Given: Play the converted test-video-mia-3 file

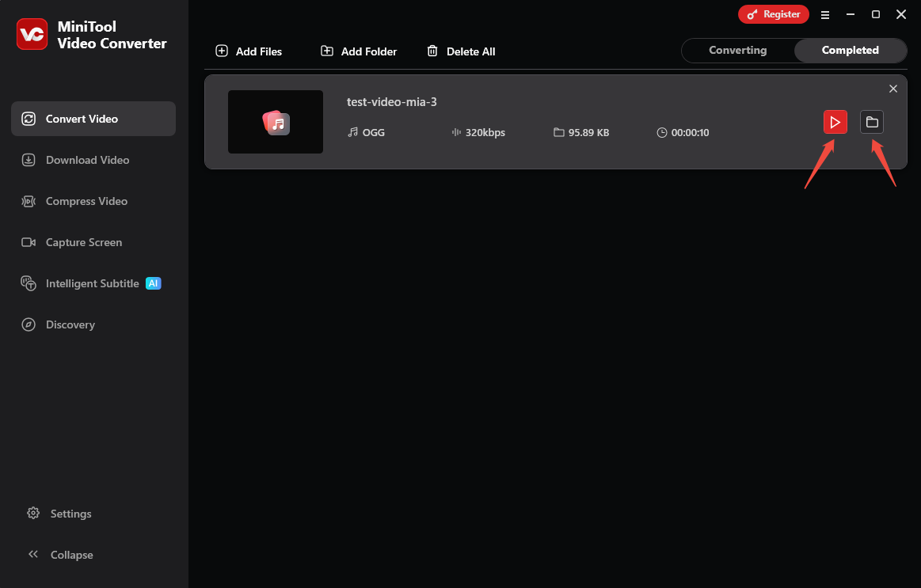Looking at the screenshot, I should (835, 122).
